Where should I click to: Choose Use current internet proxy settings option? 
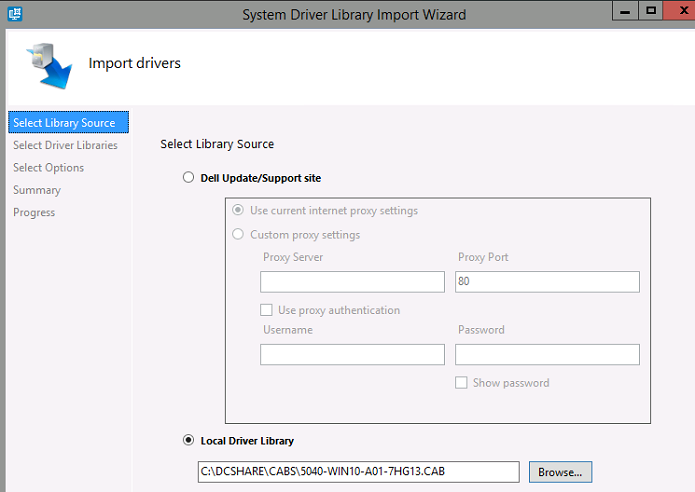coord(238,210)
